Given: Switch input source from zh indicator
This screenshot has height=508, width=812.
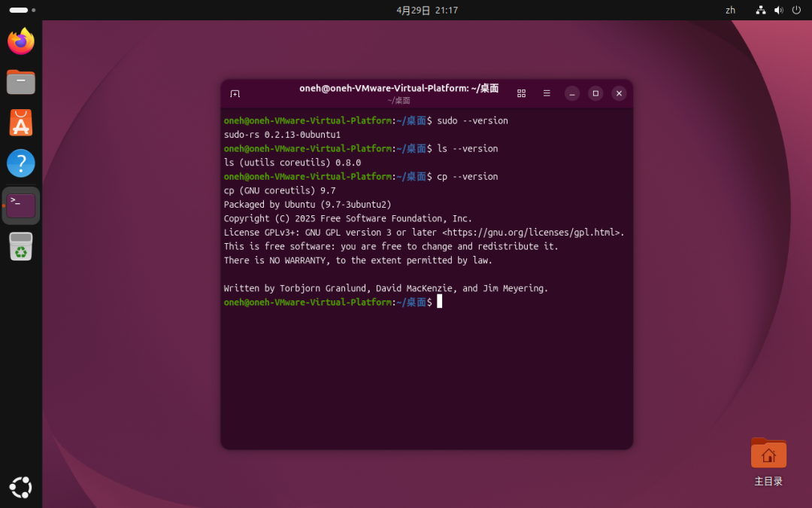Looking at the screenshot, I should click(x=730, y=11).
